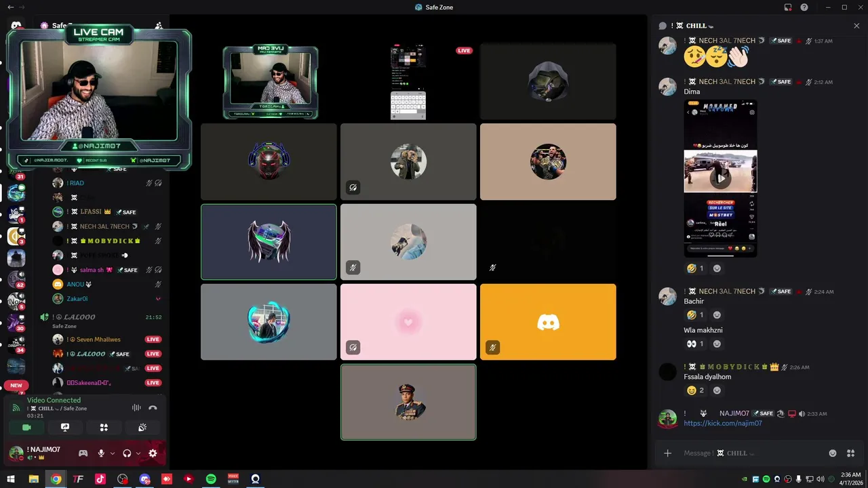Image resolution: width=868 pixels, height=488 pixels.
Task: Open the server with the 62 badge
Action: [16, 279]
